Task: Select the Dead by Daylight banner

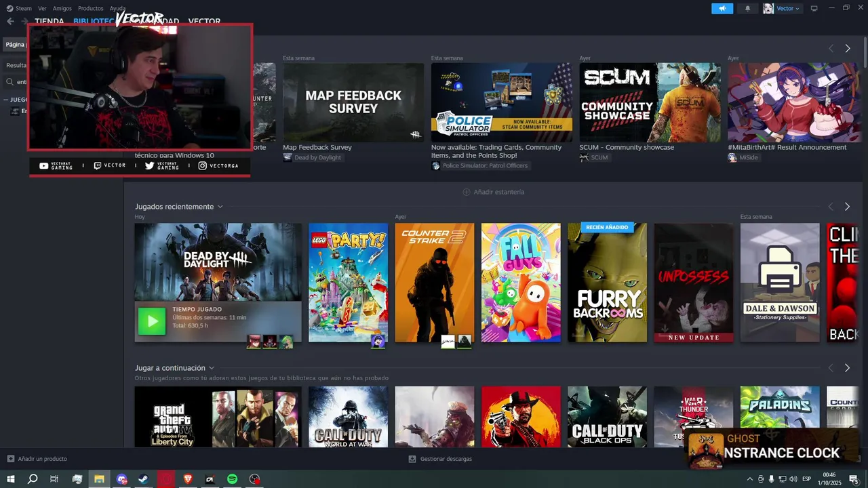Action: [x=218, y=262]
